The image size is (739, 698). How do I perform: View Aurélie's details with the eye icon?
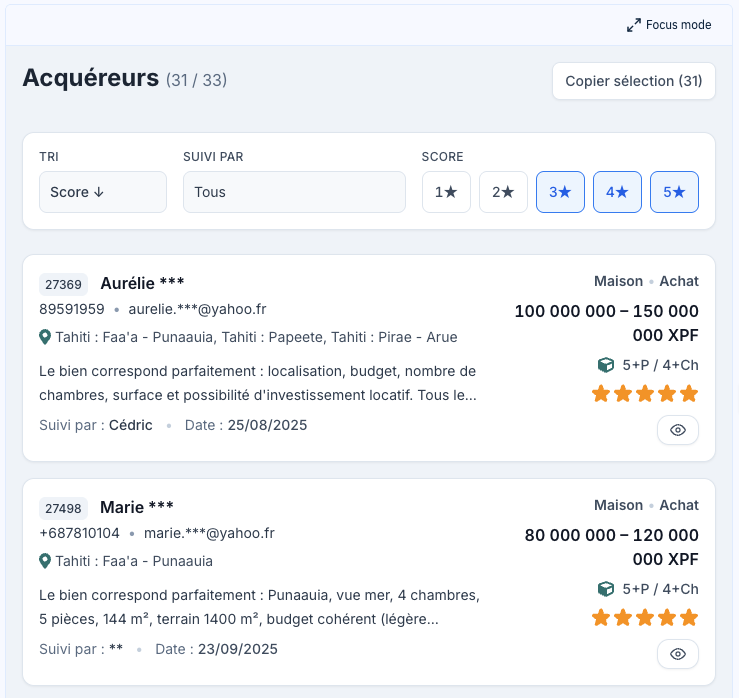coord(678,430)
